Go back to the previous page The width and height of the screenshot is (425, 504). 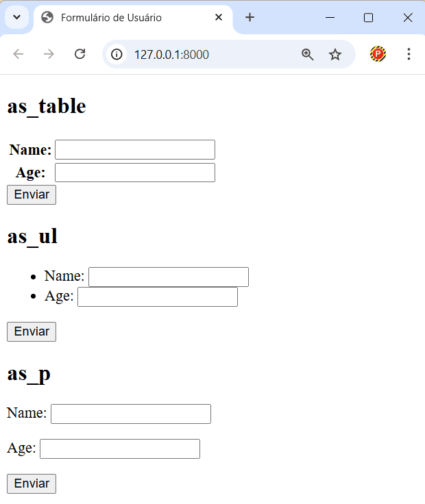click(19, 54)
